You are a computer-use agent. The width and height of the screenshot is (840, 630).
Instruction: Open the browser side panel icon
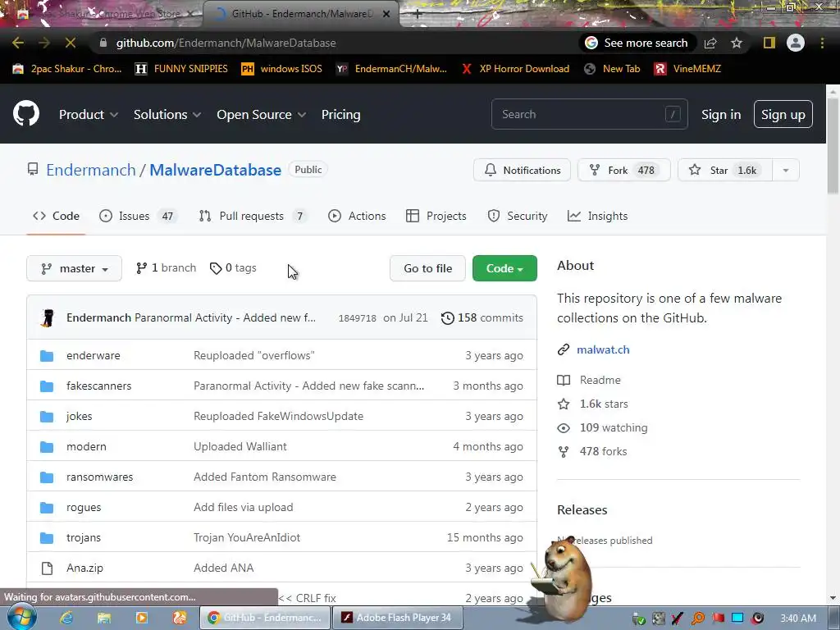(769, 43)
